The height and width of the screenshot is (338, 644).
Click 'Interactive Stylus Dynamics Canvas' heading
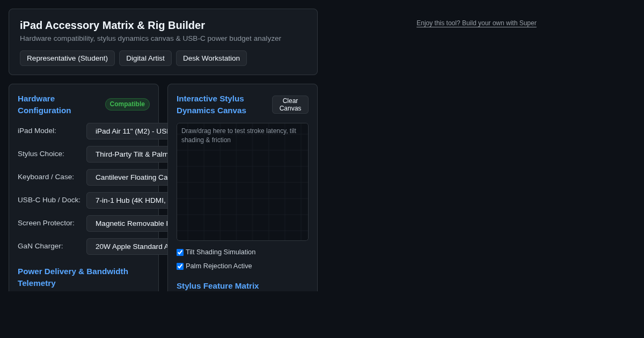[x=211, y=105]
